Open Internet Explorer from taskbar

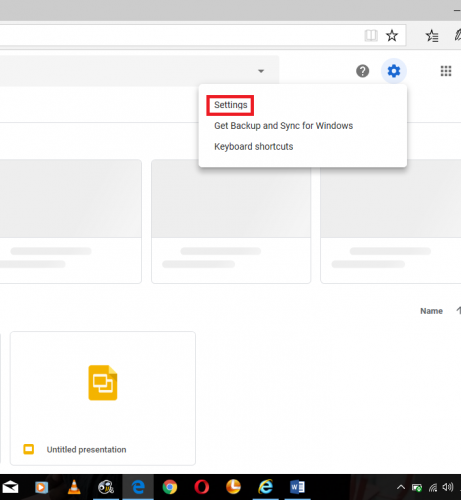(266, 487)
